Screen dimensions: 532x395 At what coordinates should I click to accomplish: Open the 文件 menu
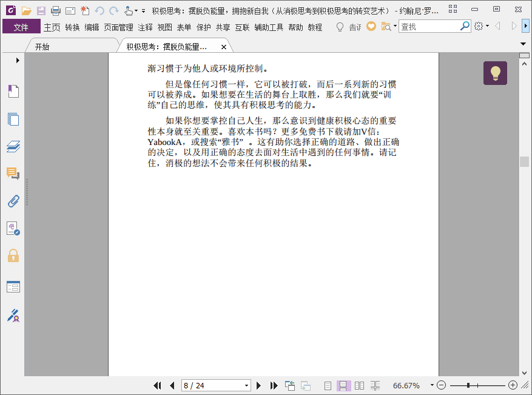21,27
